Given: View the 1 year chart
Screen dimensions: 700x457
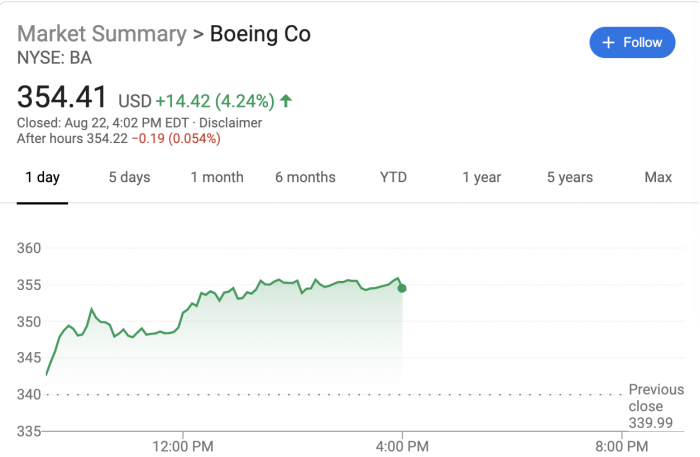Looking at the screenshot, I should point(481,177).
